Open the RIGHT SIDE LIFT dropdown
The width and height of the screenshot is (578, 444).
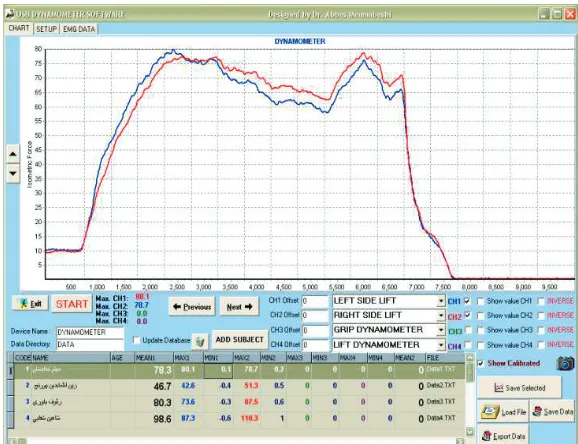[x=441, y=316]
